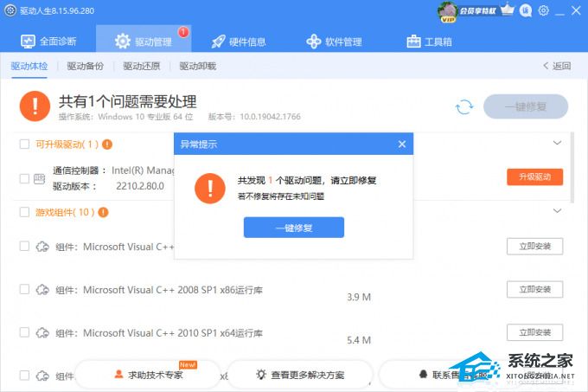
Task: Click 立即安装 for Visual C++ 2008 SP1 x86
Action: tap(534, 289)
